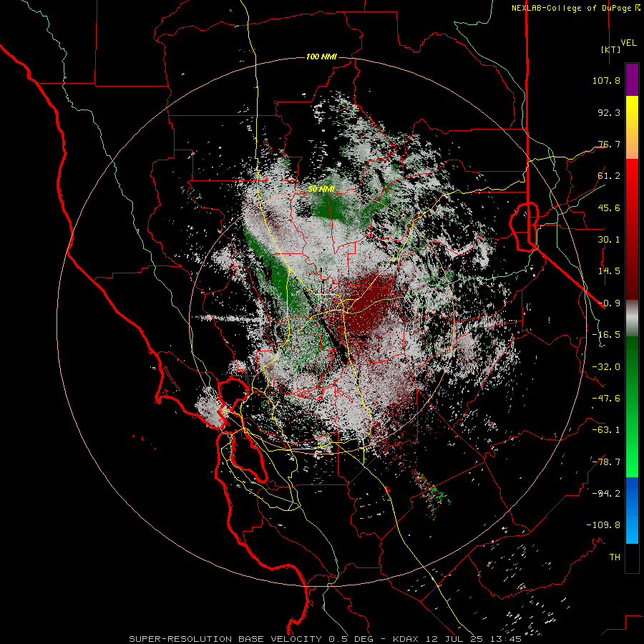Pick the dark blue segment near -94.2
The height and width of the screenshot is (644, 644).
pos(632,493)
